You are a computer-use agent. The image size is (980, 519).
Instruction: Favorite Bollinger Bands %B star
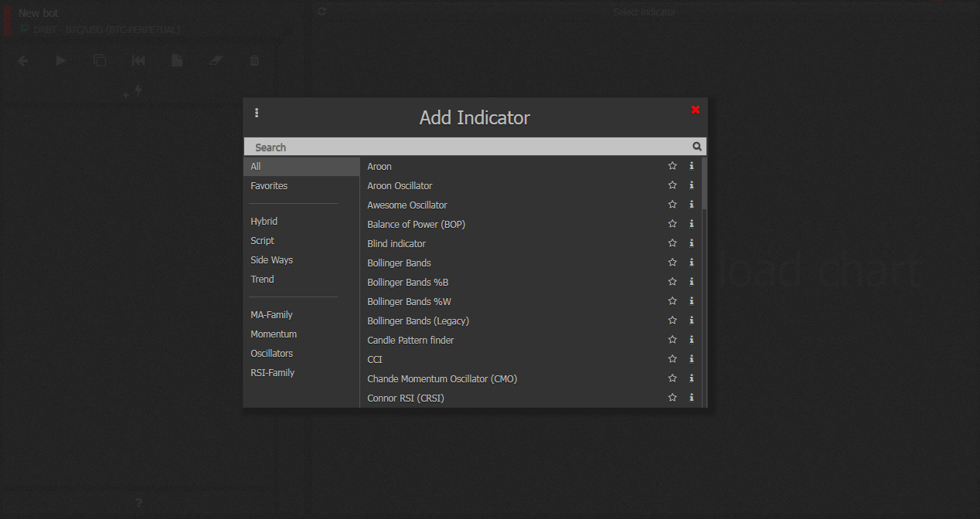coord(672,282)
